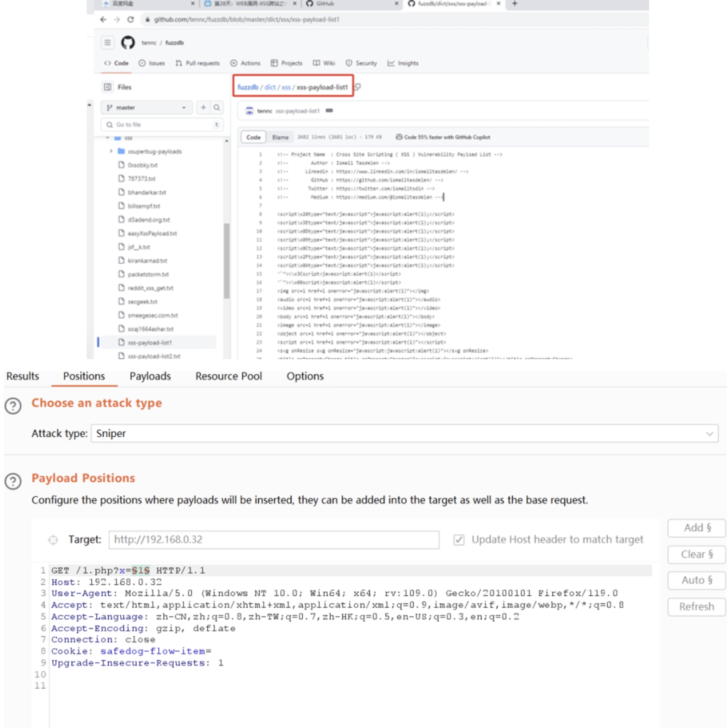
Task: Click the GitHub octocat logo
Action: pos(128,43)
